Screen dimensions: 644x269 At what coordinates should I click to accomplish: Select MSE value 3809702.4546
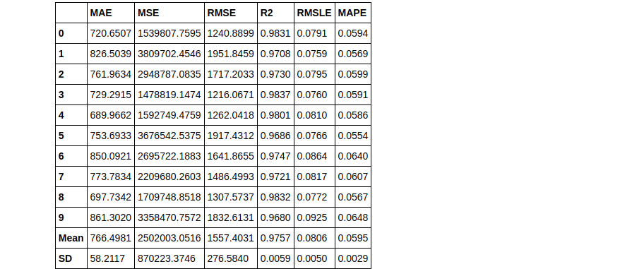[x=169, y=54]
